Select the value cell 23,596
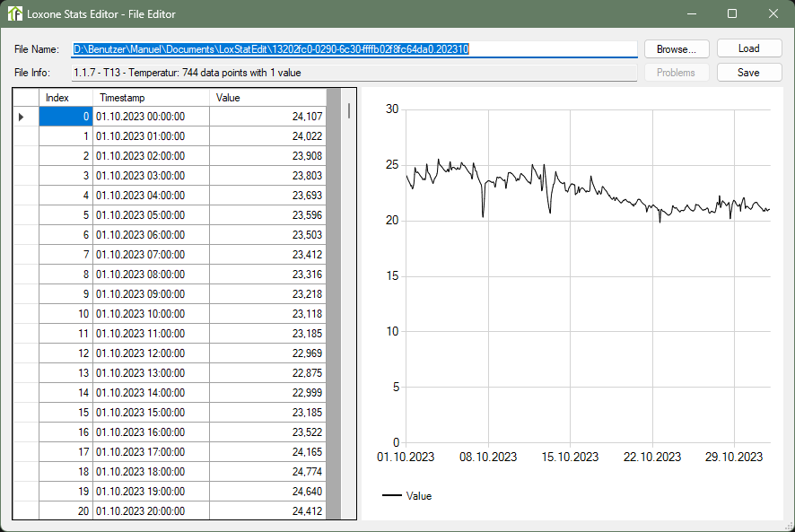This screenshot has height=532, width=795. pyautogui.click(x=267, y=215)
